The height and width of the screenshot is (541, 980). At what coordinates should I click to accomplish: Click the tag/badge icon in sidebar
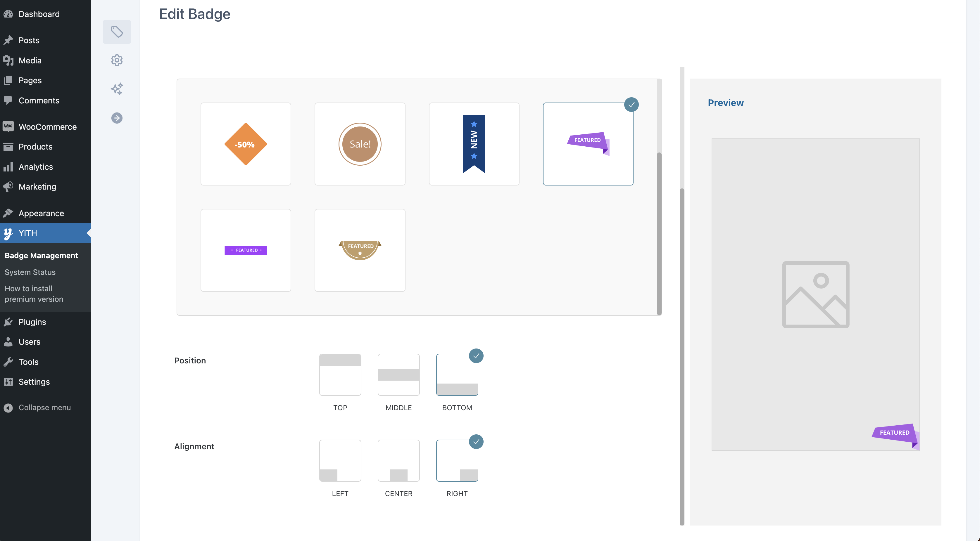pos(117,31)
